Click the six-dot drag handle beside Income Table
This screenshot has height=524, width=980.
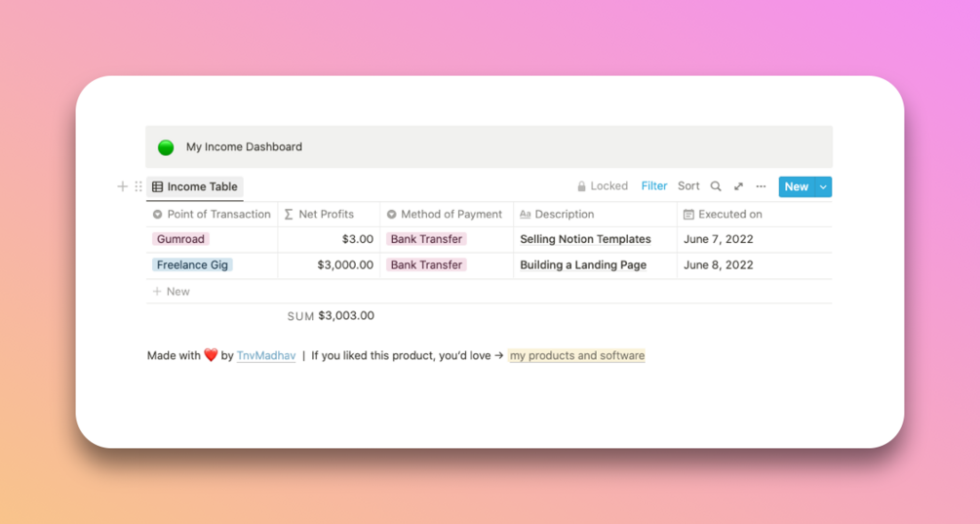[138, 186]
